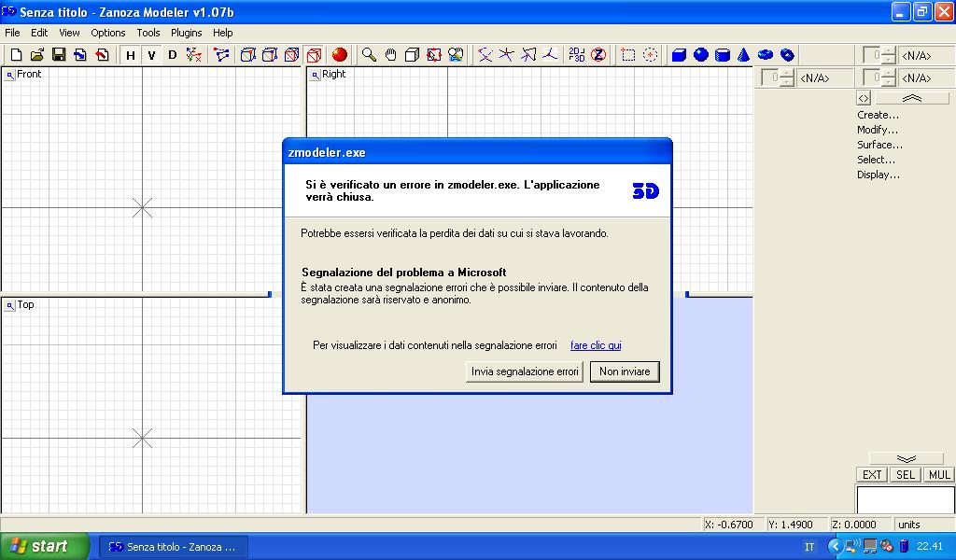Image resolution: width=956 pixels, height=560 pixels.
Task: Open a file with the folder icon
Action: point(37,55)
